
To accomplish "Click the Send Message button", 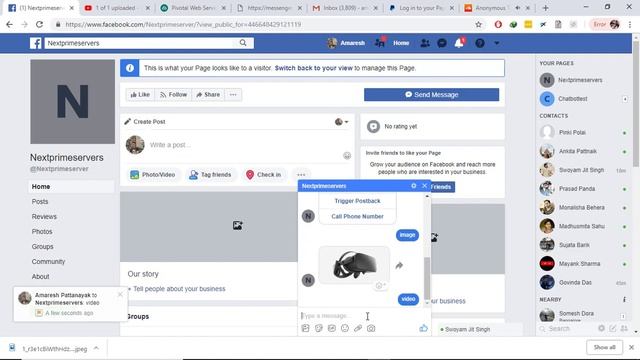I will click(431, 95).
